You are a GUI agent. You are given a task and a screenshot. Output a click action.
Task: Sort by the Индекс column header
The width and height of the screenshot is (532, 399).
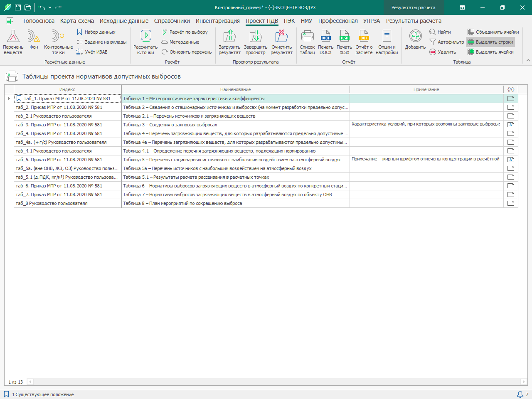tap(67, 89)
